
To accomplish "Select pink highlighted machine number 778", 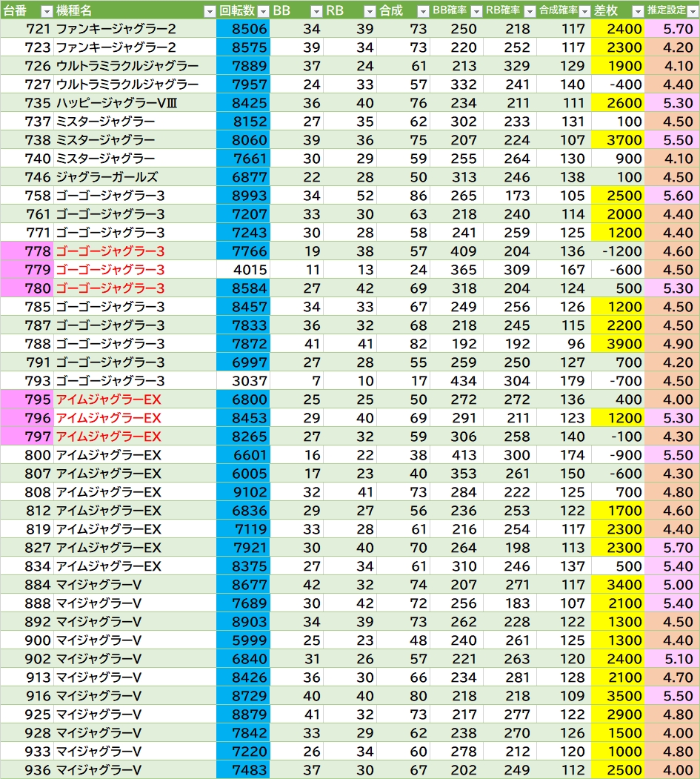I will click(27, 251).
